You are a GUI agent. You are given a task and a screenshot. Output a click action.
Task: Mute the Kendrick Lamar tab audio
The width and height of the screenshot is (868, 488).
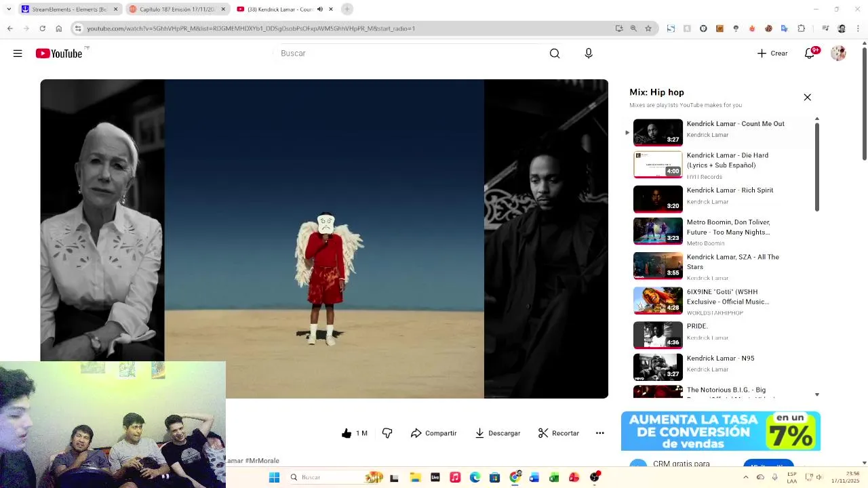point(320,9)
